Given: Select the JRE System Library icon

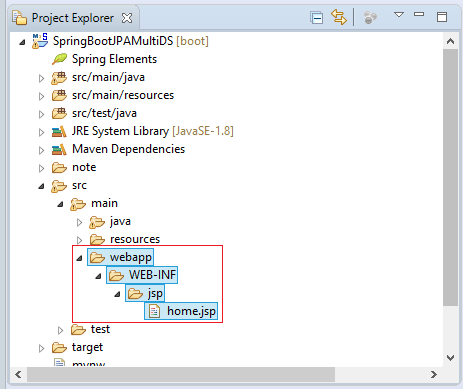Looking at the screenshot, I should click(59, 131).
